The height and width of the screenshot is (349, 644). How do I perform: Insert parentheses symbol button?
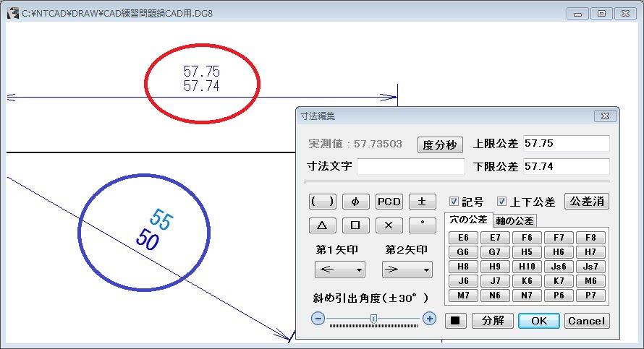pos(323,202)
